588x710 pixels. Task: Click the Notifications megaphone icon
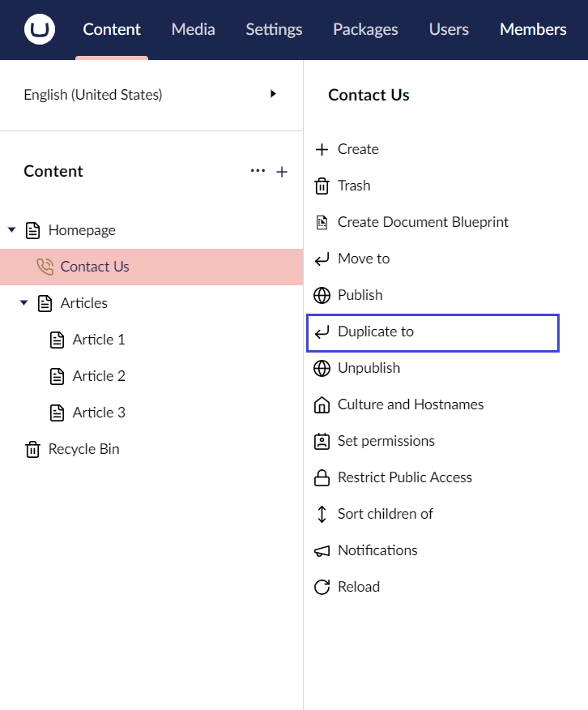(322, 550)
